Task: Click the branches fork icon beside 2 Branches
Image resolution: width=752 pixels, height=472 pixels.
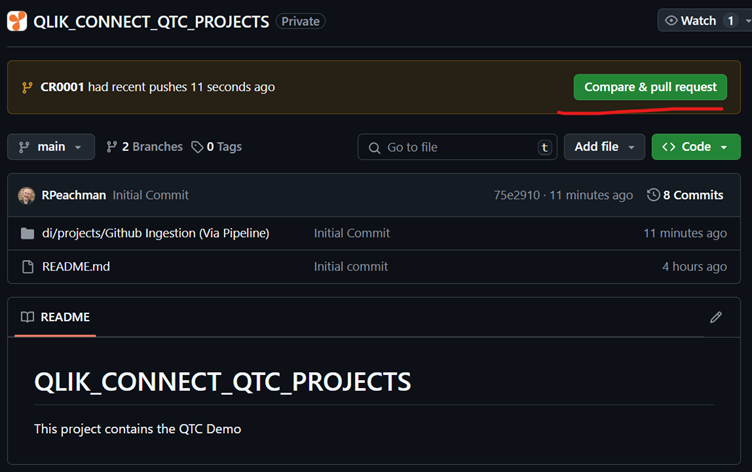Action: click(x=111, y=147)
